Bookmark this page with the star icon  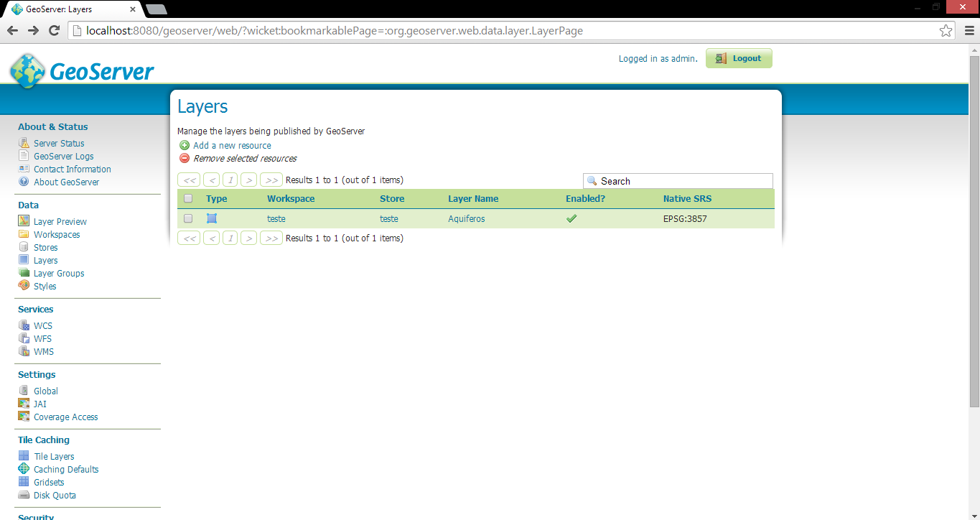(946, 30)
